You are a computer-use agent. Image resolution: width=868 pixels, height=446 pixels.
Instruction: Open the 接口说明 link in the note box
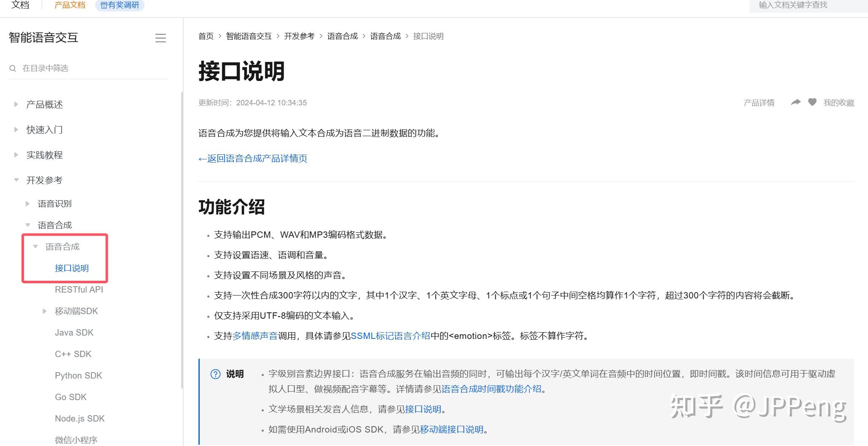(x=423, y=409)
